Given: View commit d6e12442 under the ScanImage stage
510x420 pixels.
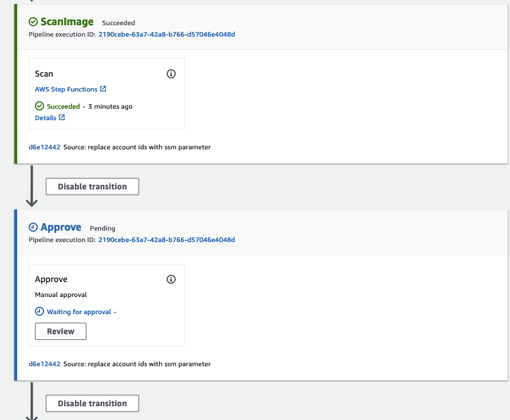Looking at the screenshot, I should [x=44, y=147].
